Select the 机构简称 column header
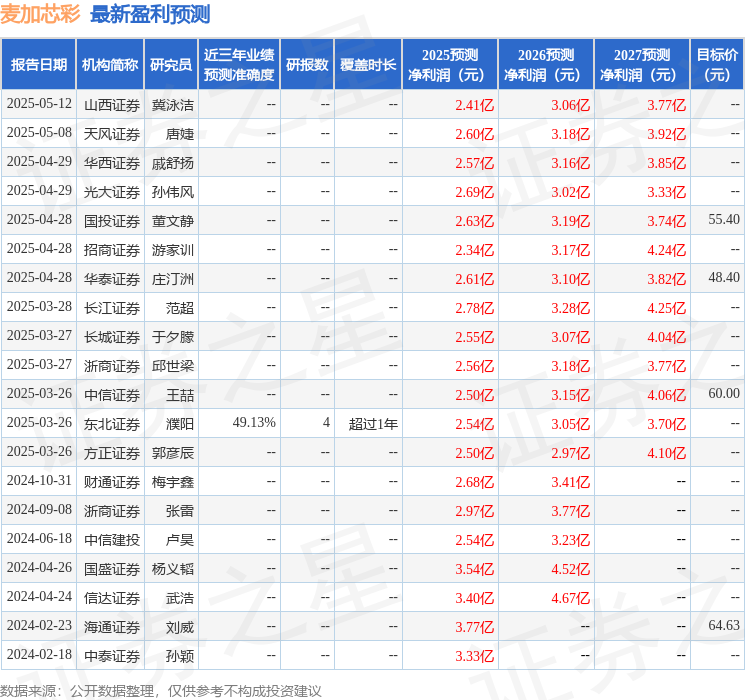745x700 pixels. 110,65
